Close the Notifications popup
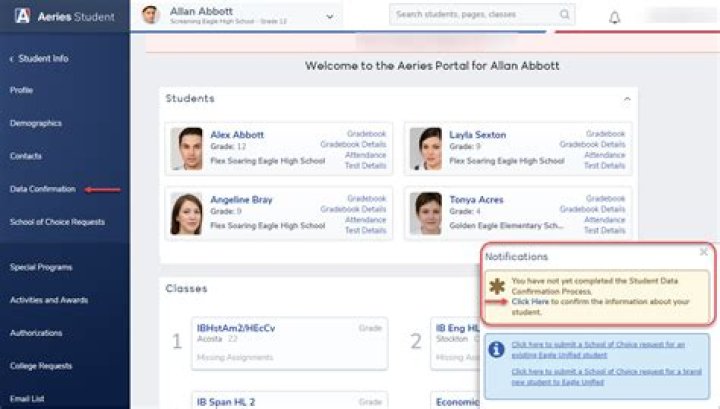 (703, 252)
